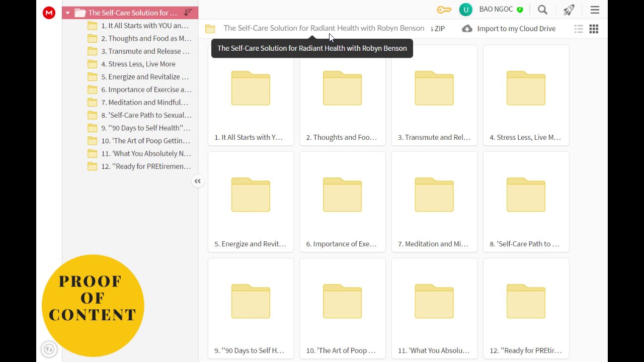Image resolution: width=644 pixels, height=362 pixels.
Task: Open the search magnifier icon
Action: [542, 10]
